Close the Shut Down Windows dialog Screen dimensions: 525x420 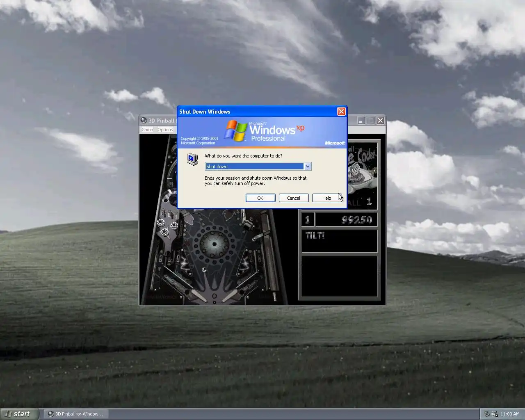(x=341, y=111)
